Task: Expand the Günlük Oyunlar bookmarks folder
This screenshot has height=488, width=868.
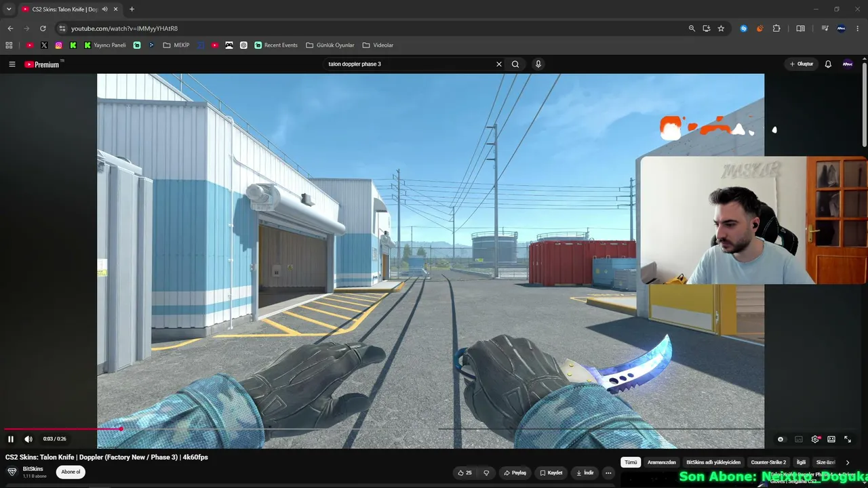Action: point(330,45)
